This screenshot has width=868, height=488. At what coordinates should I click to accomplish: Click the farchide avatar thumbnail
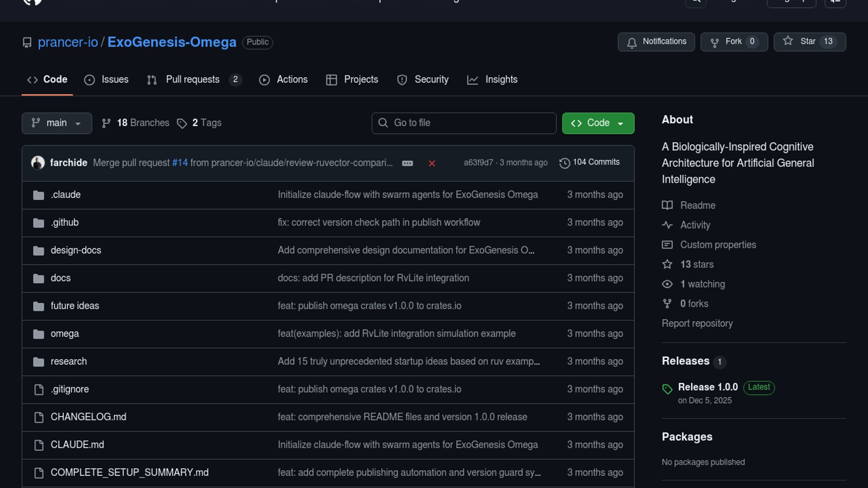pos(38,163)
